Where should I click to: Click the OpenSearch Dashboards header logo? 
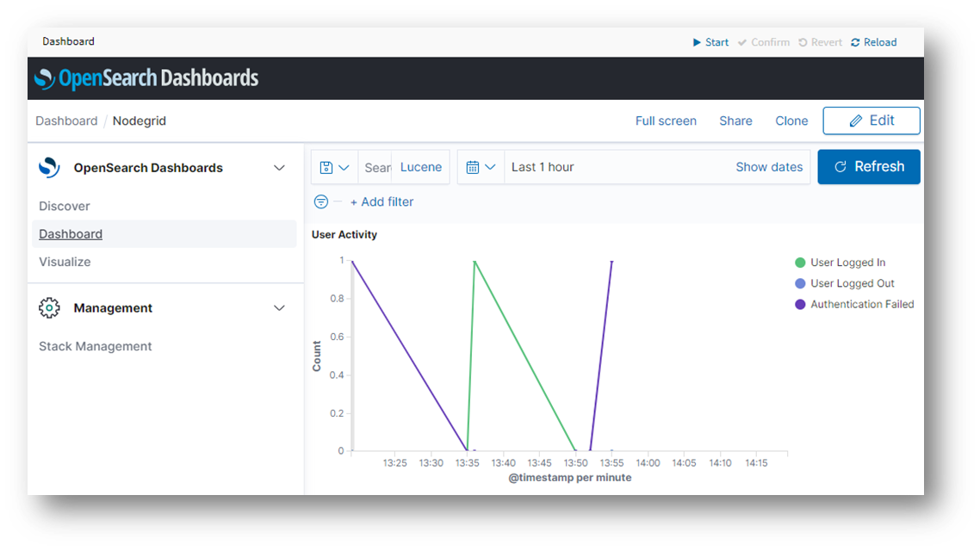click(146, 78)
